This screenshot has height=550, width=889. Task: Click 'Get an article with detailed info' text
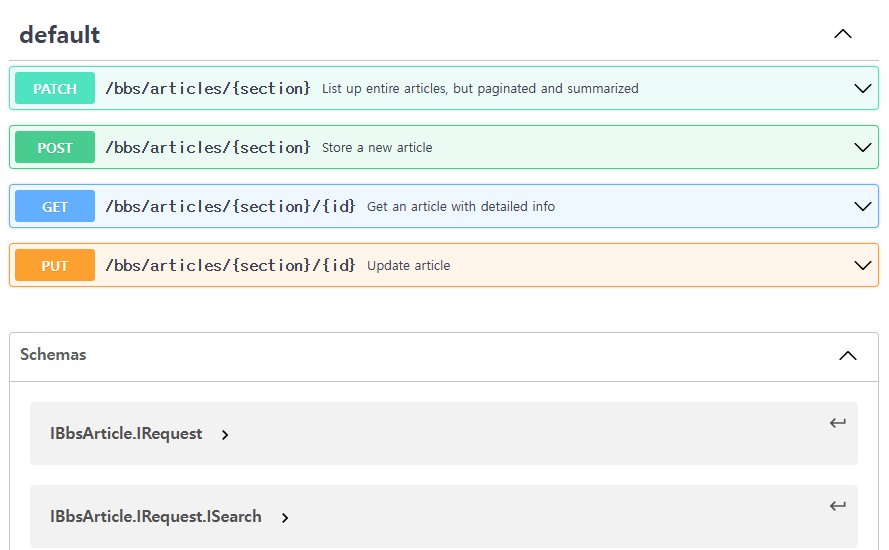pyautogui.click(x=460, y=207)
